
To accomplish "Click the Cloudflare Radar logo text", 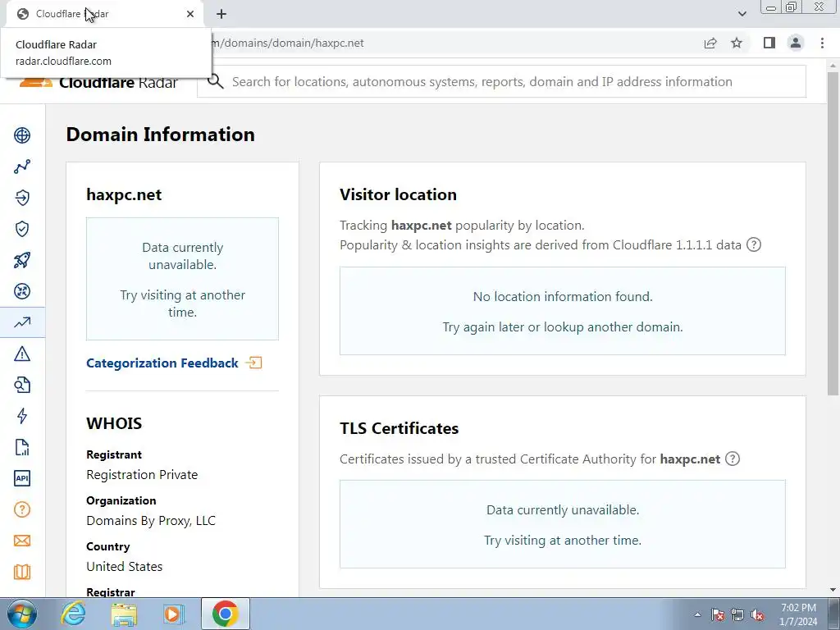I will pyautogui.click(x=118, y=83).
